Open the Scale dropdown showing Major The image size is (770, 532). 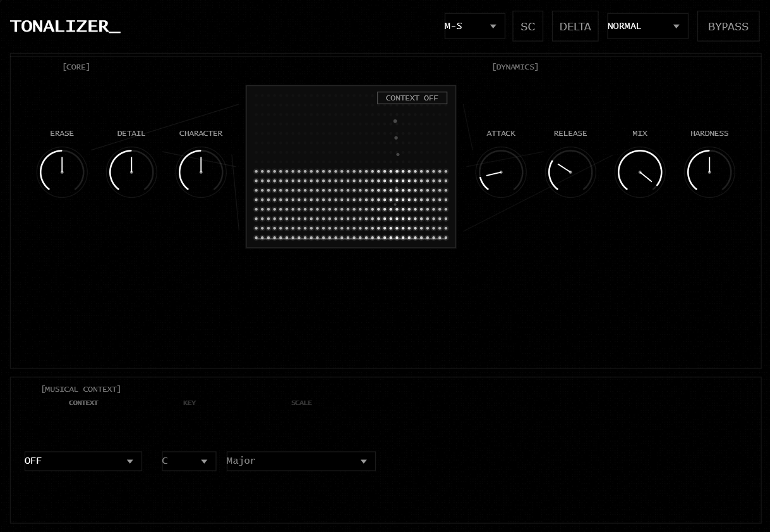[x=301, y=461]
